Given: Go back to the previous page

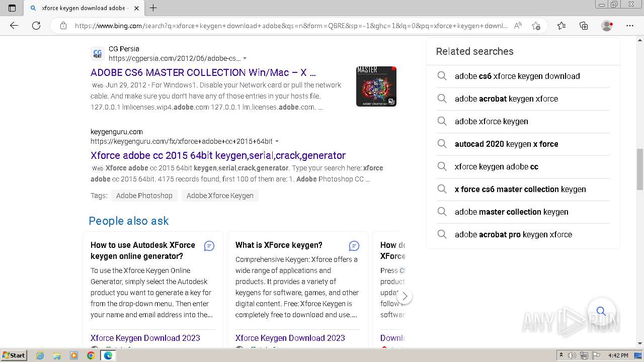Looking at the screenshot, I should [14, 26].
